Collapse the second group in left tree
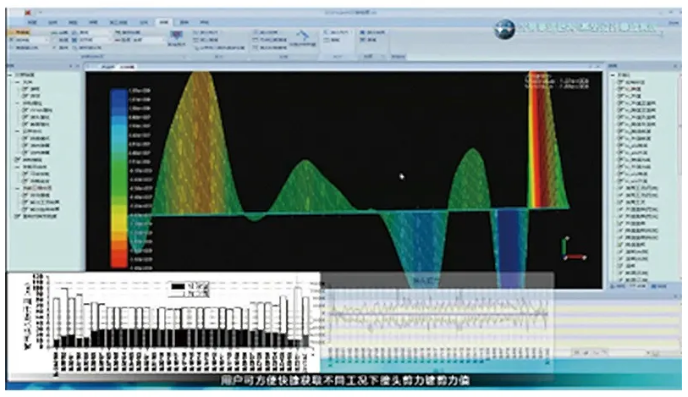The image size is (688, 397). [18, 103]
